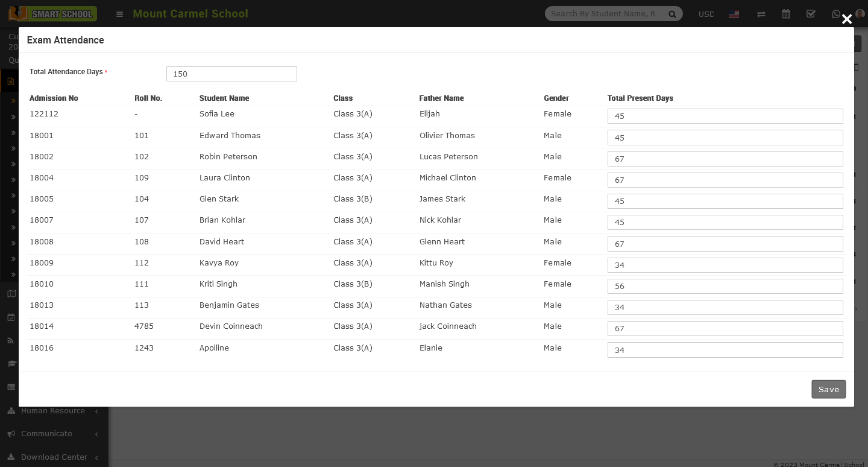Screen dimensions: 868x467
Task: Click the RSS feed icon in sidebar
Action: click(10, 340)
